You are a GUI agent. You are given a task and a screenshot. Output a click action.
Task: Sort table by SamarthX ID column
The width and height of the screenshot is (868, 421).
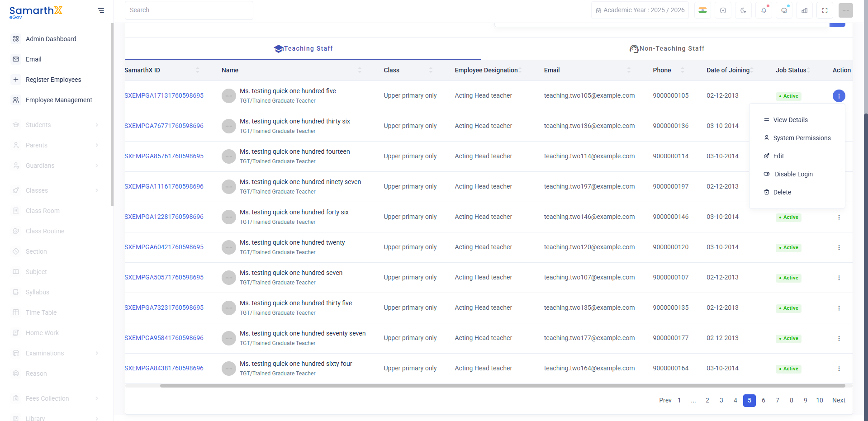click(x=197, y=70)
